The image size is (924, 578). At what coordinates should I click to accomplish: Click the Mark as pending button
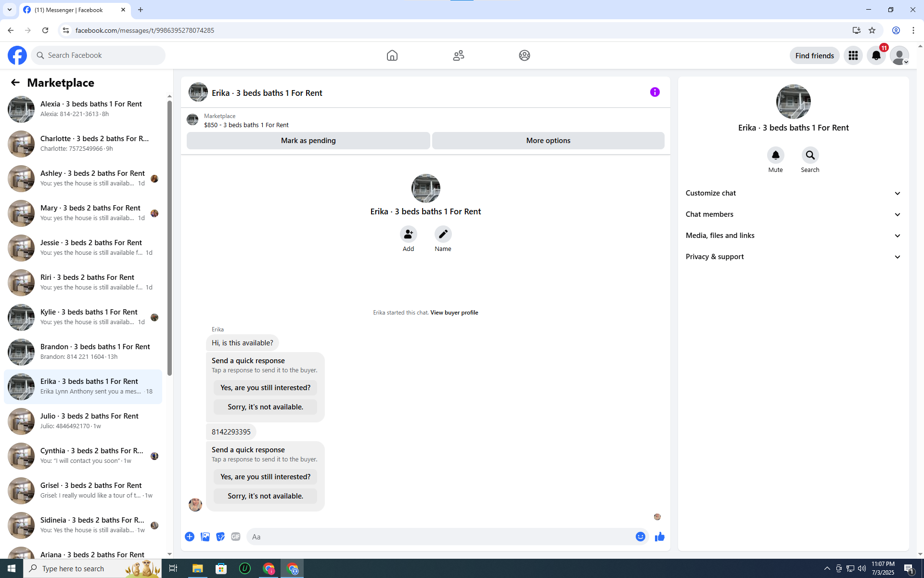tap(308, 141)
